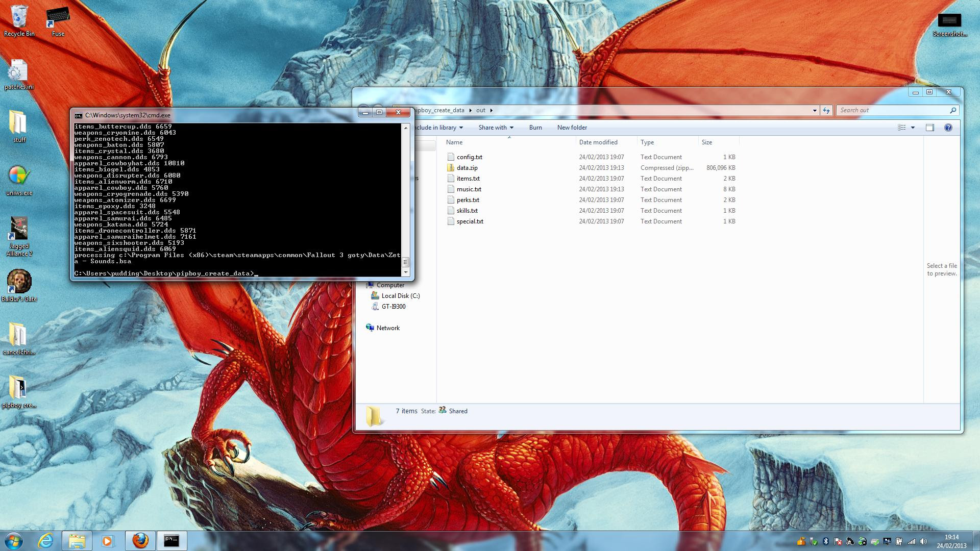Click the Show desktop strip
This screenshot has height=551, width=980.
pyautogui.click(x=976, y=541)
